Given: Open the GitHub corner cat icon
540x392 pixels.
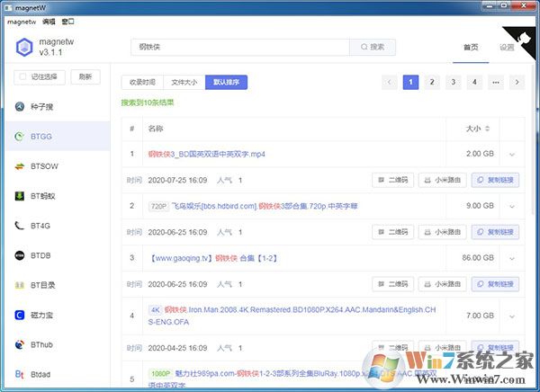Looking at the screenshot, I should point(525,39).
